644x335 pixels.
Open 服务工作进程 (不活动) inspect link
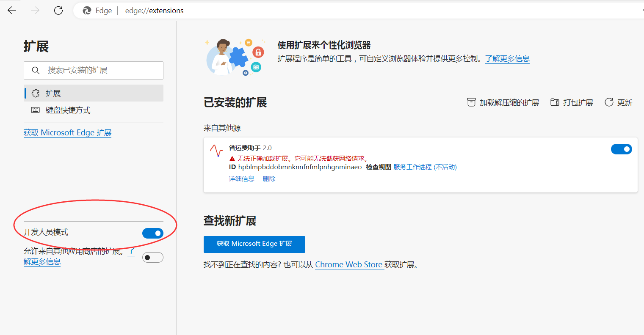[x=425, y=167]
